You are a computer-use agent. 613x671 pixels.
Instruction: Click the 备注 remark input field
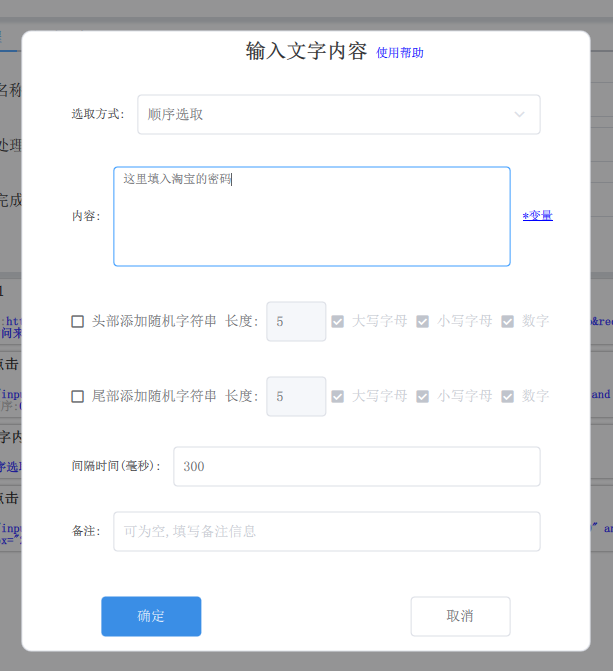(x=327, y=531)
